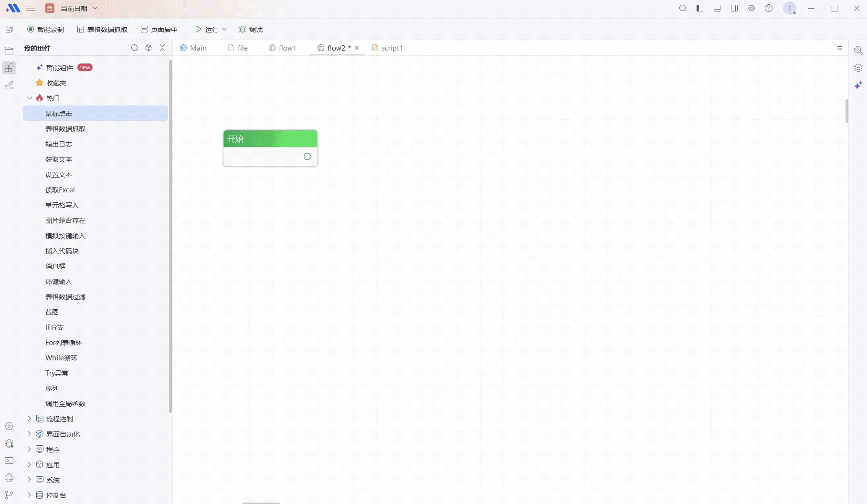867x504 pixels.
Task: Search components in 我的组件 panel
Action: point(135,48)
